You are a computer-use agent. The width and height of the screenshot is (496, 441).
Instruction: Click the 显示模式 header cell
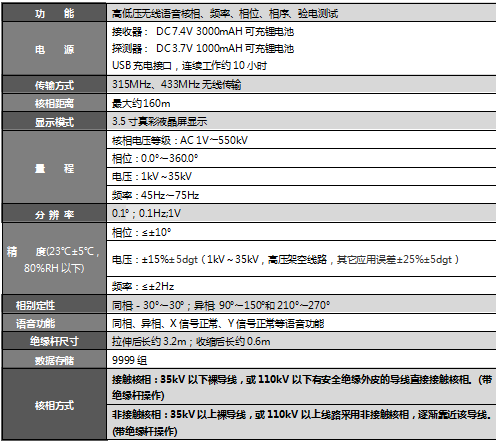tap(54, 121)
